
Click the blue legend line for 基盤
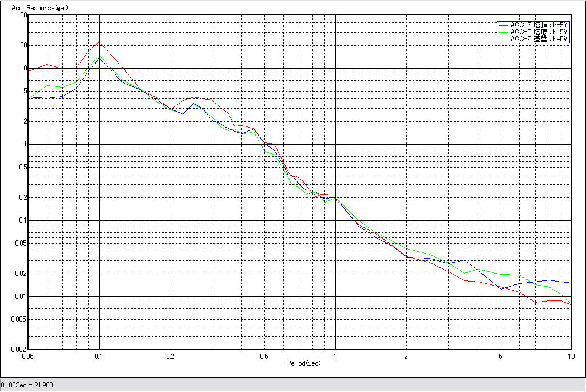coord(504,39)
